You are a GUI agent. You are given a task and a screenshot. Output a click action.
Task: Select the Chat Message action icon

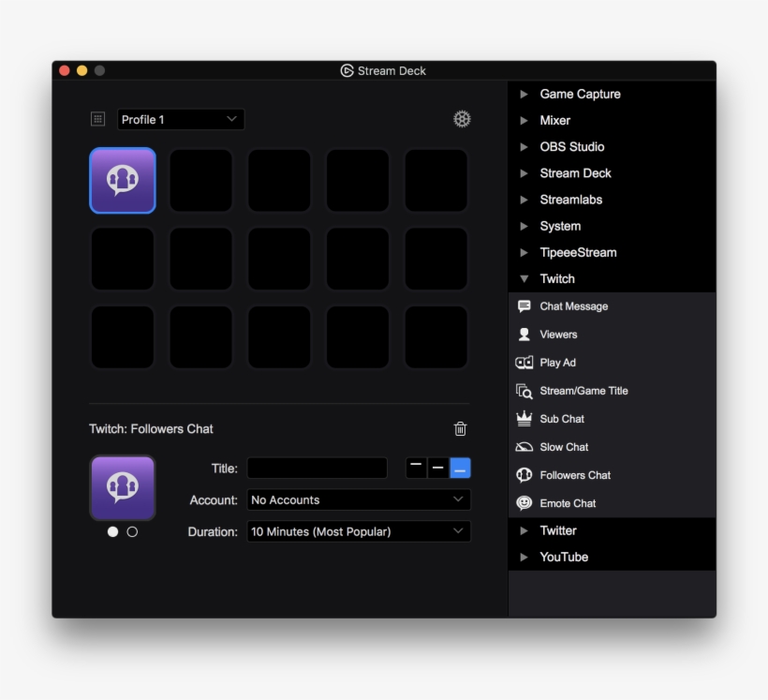click(x=523, y=305)
